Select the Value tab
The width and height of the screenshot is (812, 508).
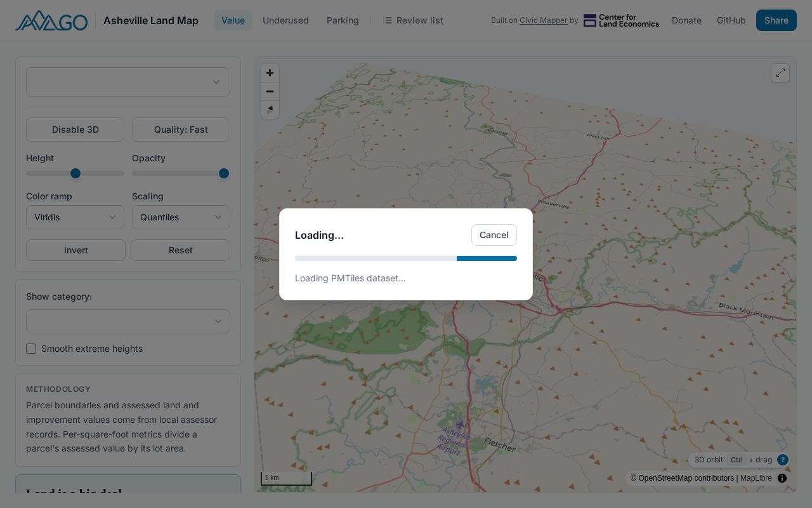[x=233, y=20]
